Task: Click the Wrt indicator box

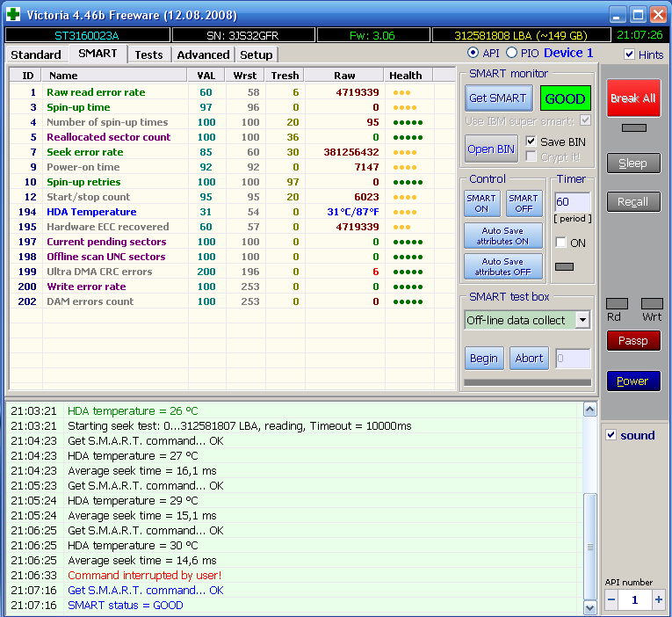Action: [x=652, y=303]
